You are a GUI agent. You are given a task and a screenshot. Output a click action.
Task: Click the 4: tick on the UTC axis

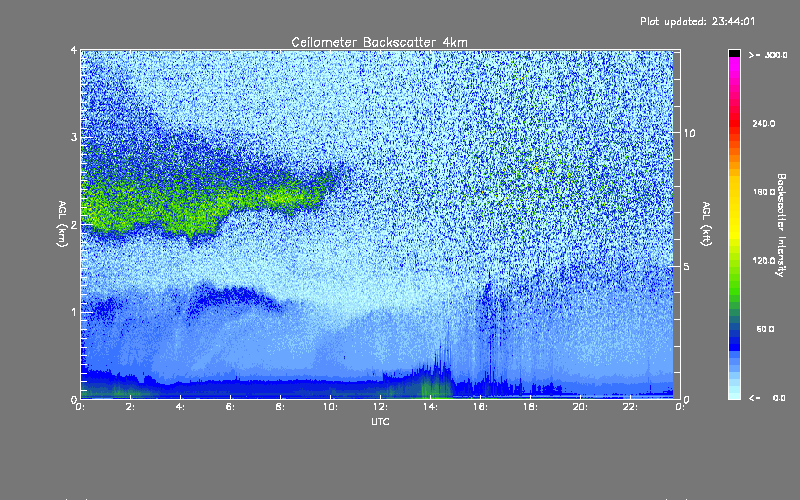pos(180,407)
